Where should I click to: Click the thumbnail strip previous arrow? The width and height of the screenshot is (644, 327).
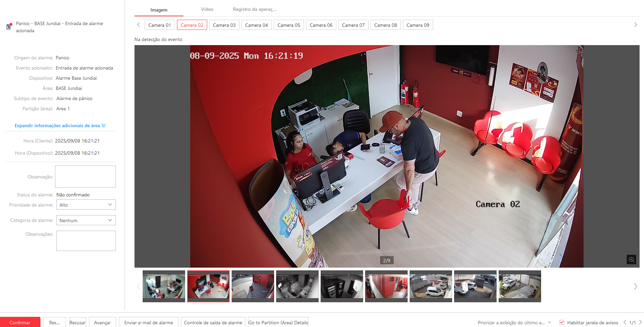tap(138, 286)
